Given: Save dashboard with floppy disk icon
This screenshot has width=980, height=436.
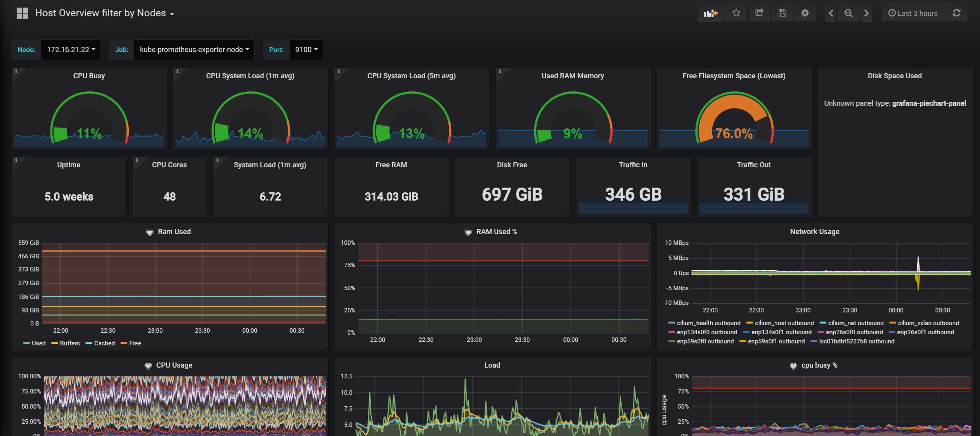Looking at the screenshot, I should [x=782, y=13].
